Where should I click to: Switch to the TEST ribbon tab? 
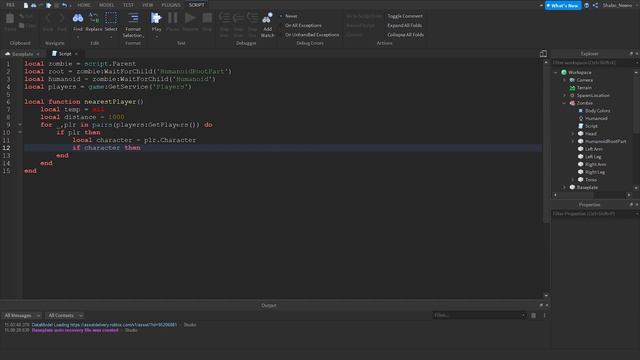tap(128, 5)
